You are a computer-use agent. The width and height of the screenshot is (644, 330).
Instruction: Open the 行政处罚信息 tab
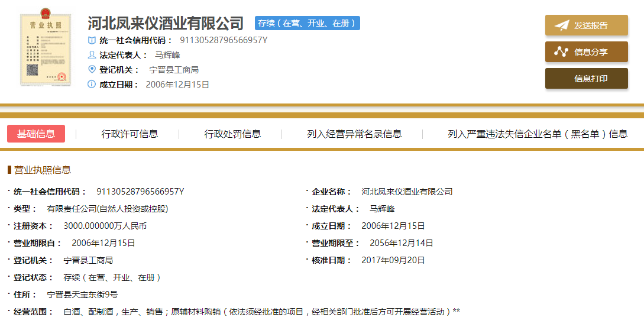(x=232, y=134)
